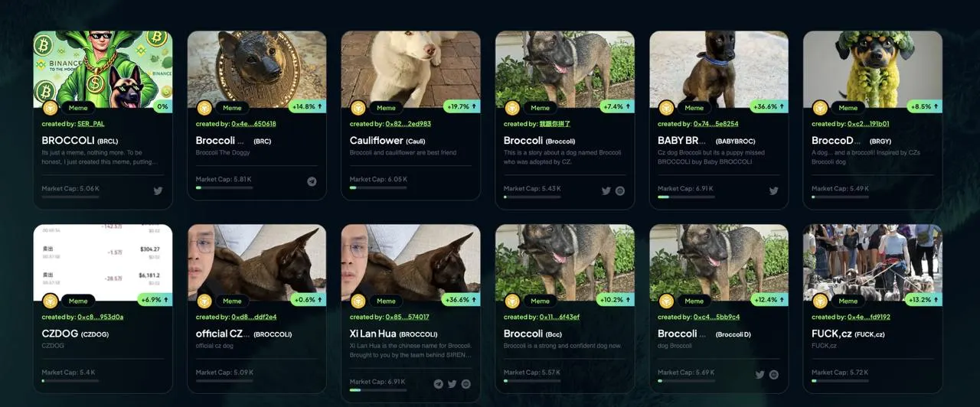Click Twitter icon on Broccoli (Broccoli D) card
This screenshot has height=407, width=980.
(x=760, y=375)
